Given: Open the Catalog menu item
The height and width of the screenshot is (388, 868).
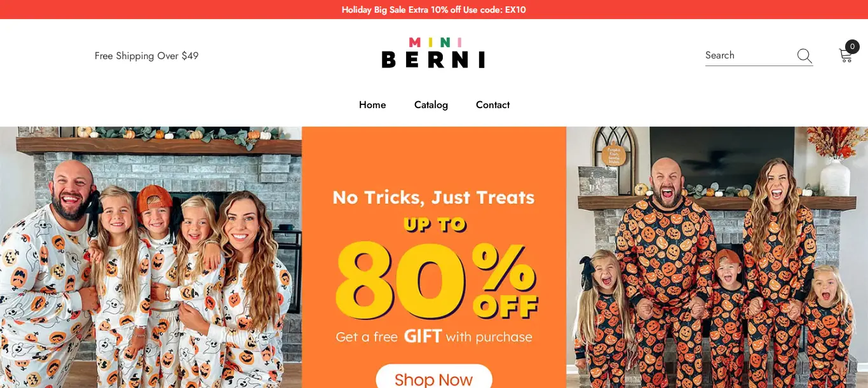Looking at the screenshot, I should tap(431, 105).
